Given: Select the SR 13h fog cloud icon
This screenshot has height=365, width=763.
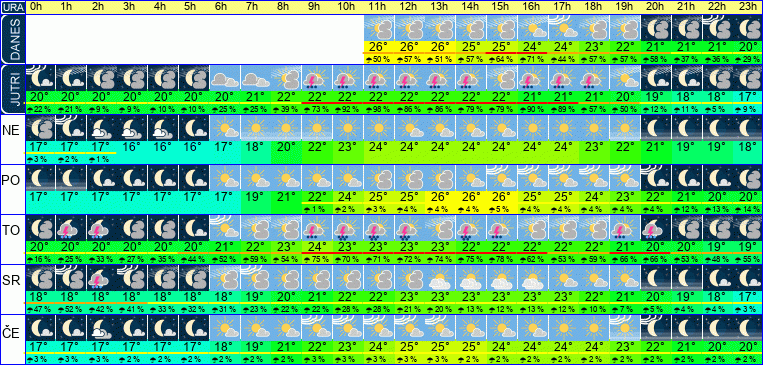Looking at the screenshot, I should (x=440, y=278).
